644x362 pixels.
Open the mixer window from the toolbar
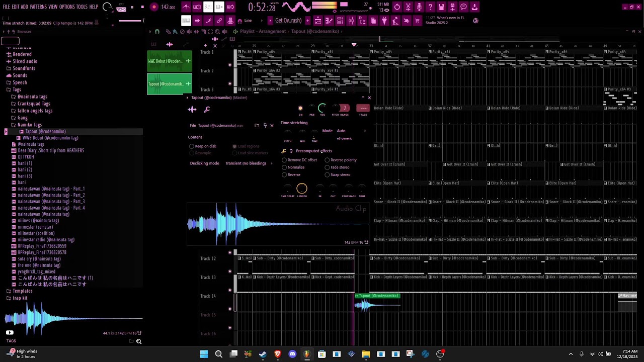click(x=351, y=21)
